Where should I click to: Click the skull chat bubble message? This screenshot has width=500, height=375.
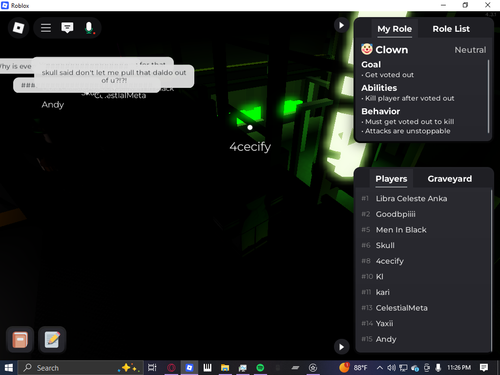[x=114, y=76]
